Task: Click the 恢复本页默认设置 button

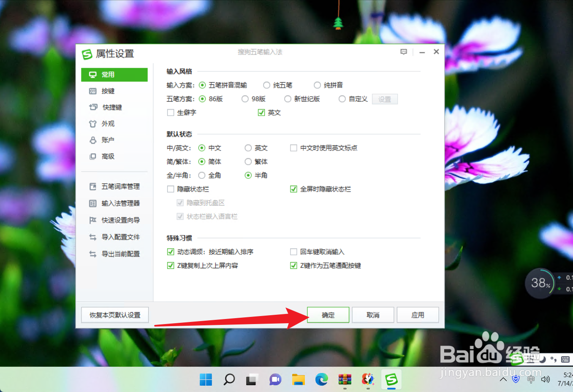Action: point(115,315)
